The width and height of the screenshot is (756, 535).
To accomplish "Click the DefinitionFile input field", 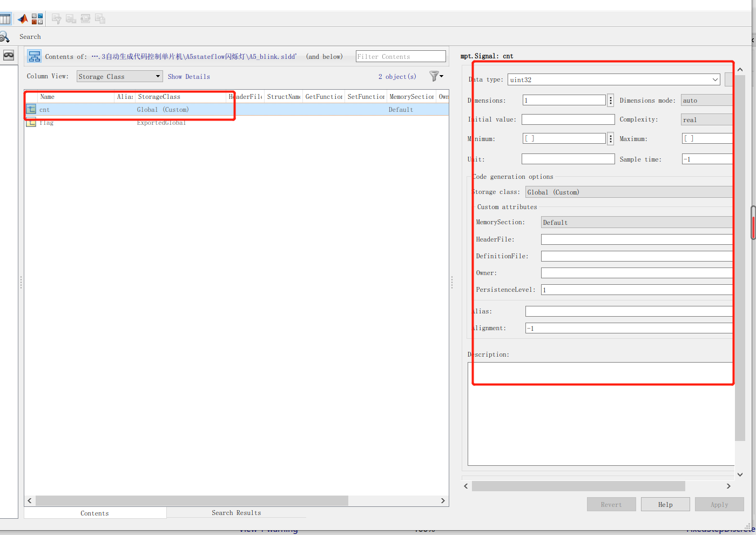I will click(x=637, y=256).
